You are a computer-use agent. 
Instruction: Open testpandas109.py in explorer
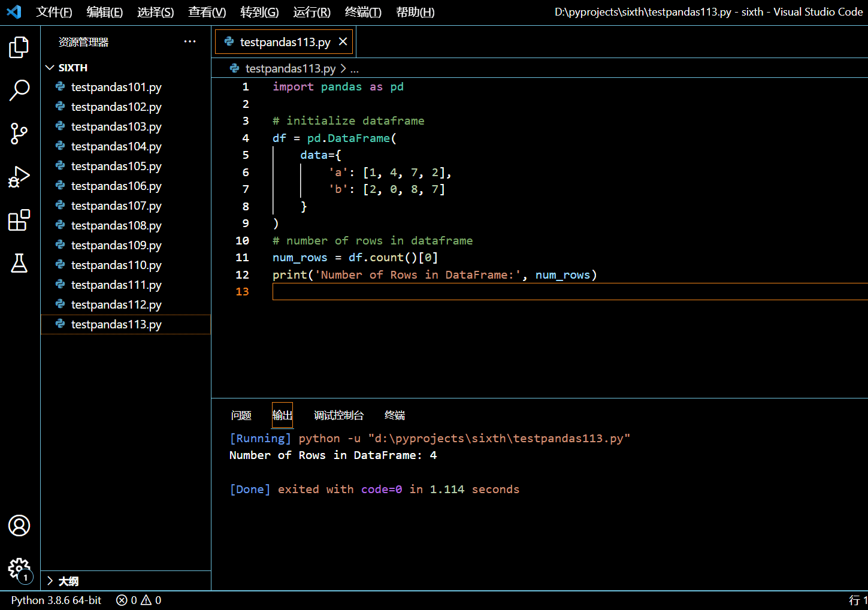coord(126,245)
